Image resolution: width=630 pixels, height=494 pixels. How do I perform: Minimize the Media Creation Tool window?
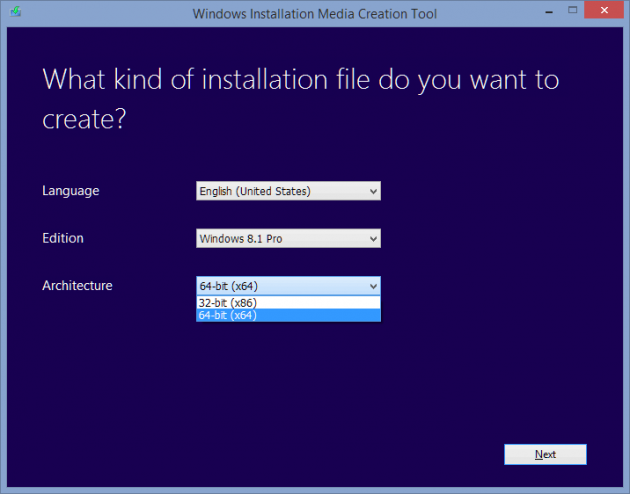(549, 12)
